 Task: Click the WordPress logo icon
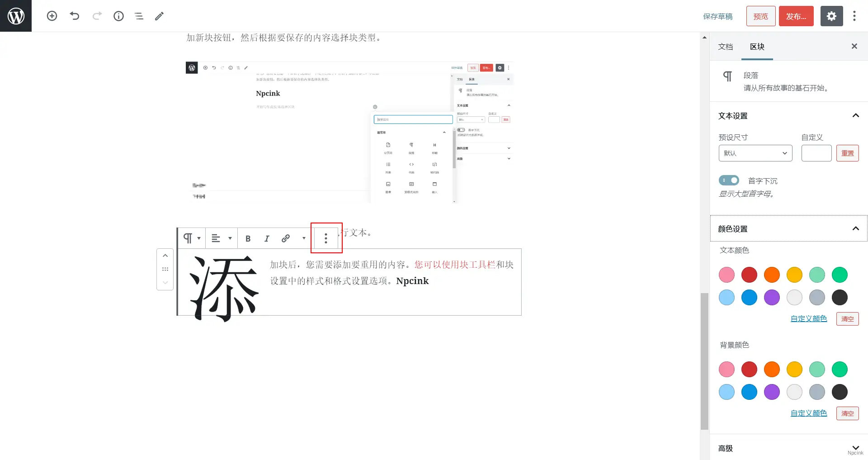click(16, 16)
